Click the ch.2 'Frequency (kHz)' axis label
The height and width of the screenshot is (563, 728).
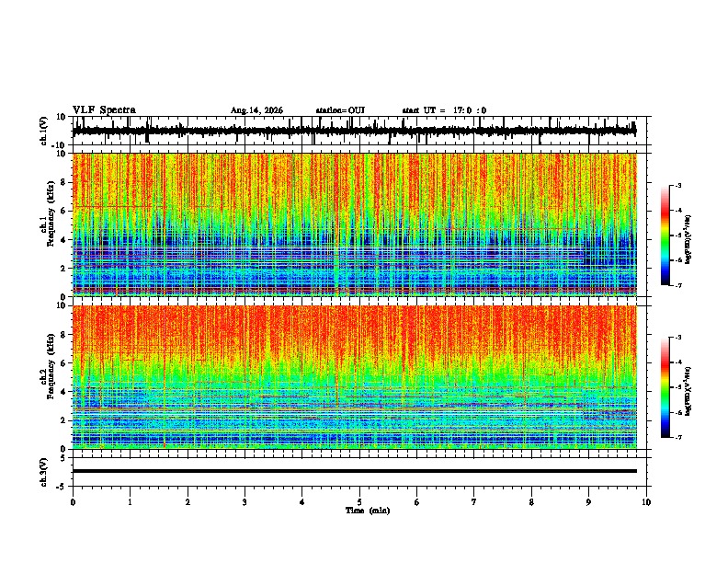point(51,366)
